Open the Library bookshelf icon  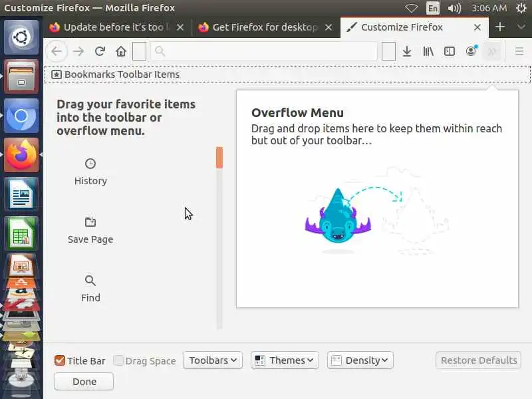(x=428, y=52)
